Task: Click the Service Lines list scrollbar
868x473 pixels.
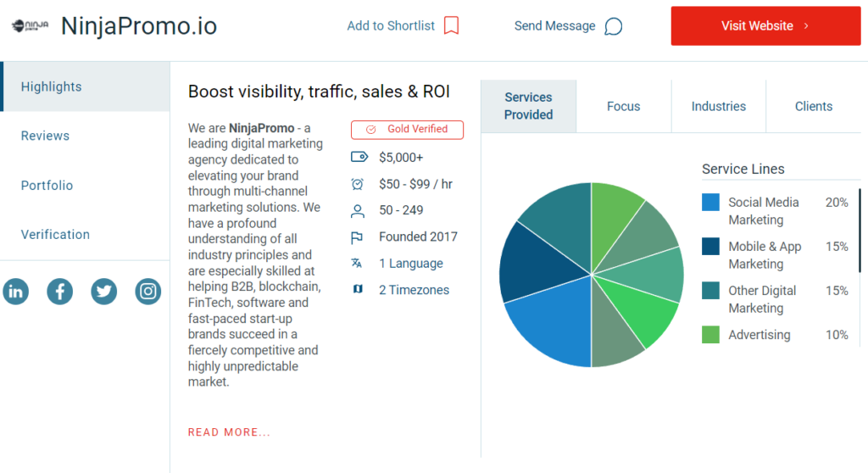Action: [x=860, y=231]
